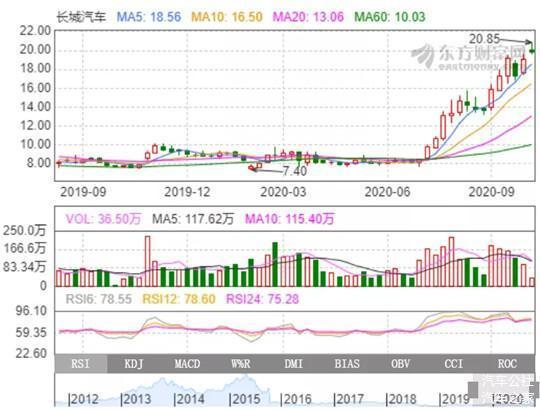This screenshot has height=410, width=540.
Task: Switch to the CCI indicator tab
Action: click(454, 364)
